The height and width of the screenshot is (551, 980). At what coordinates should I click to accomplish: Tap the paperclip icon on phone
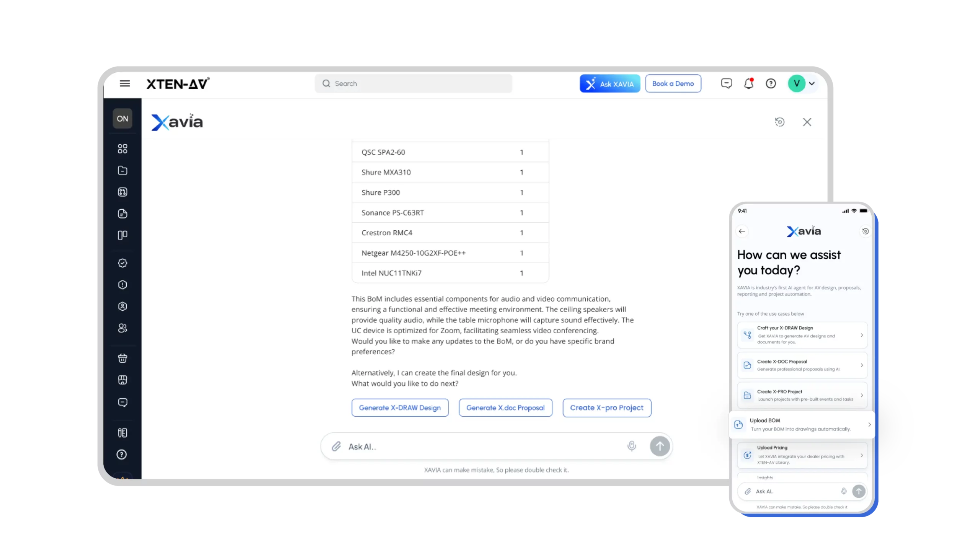[747, 491]
